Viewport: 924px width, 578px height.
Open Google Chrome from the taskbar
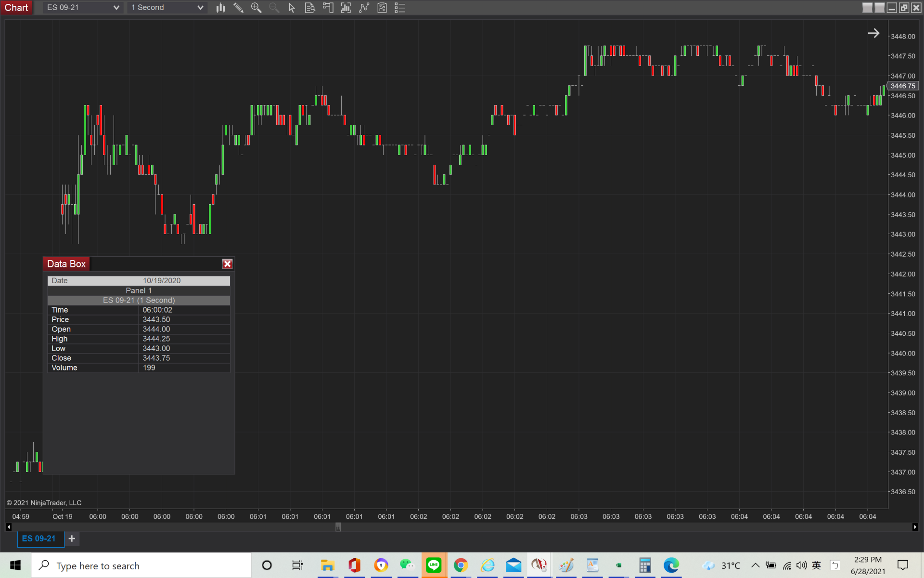point(461,565)
